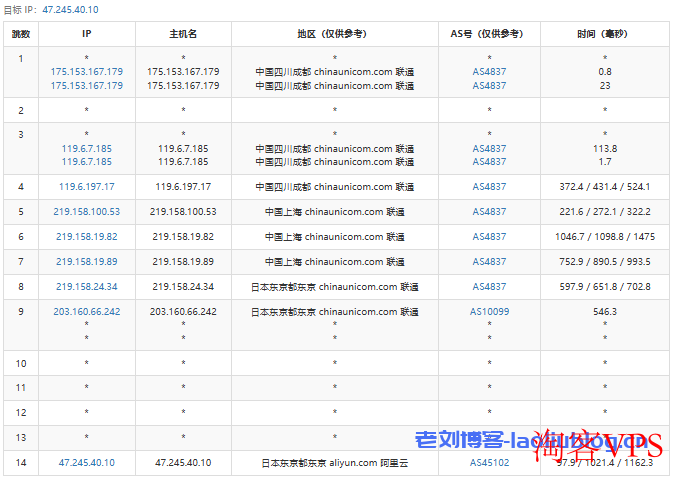Click the IP column header

coord(87,34)
